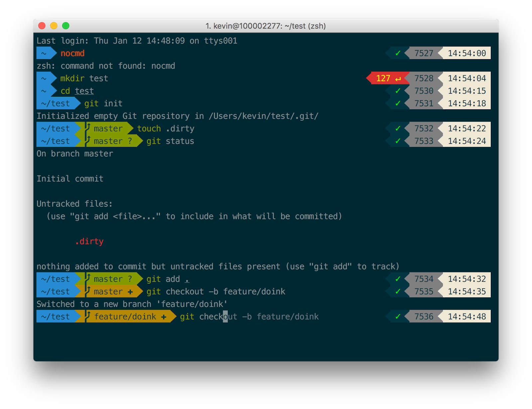Select the ~/test directory segment before git init
This screenshot has height=409, width=532.
56,103
